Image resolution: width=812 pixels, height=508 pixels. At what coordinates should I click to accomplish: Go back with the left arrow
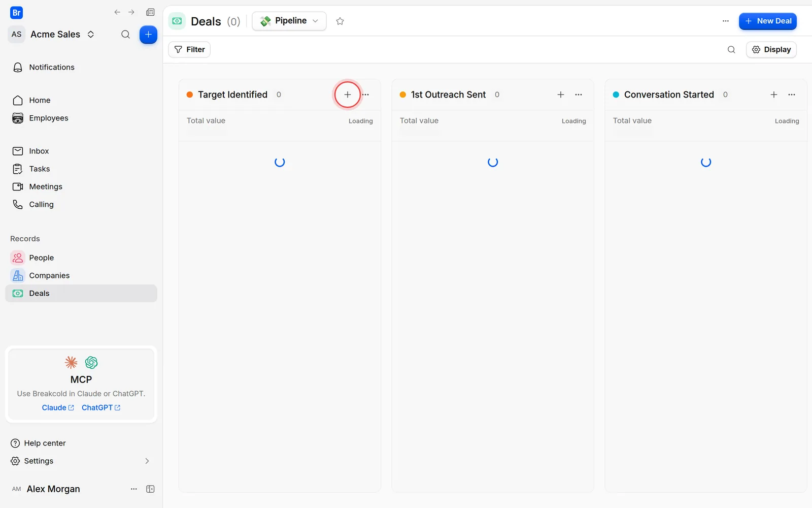coord(117,12)
